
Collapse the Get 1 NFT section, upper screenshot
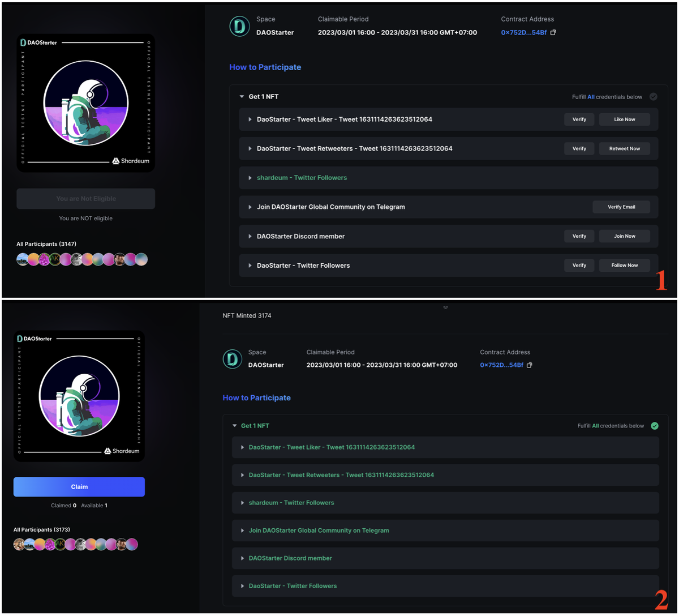click(242, 97)
